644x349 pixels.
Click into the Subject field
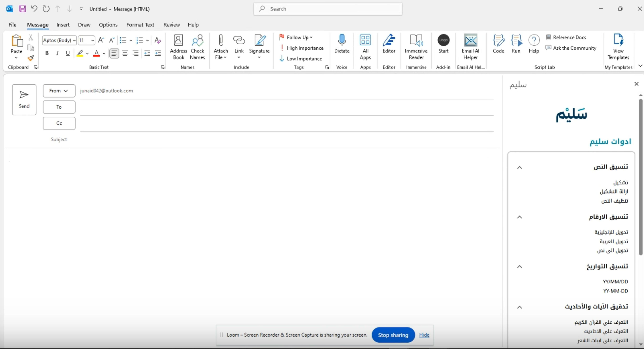[x=275, y=139]
